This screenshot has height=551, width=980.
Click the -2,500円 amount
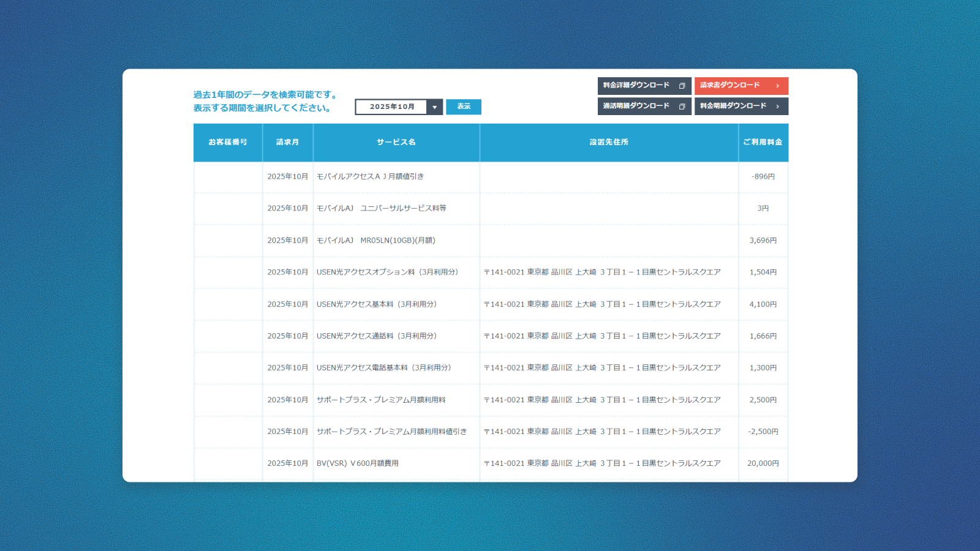763,432
